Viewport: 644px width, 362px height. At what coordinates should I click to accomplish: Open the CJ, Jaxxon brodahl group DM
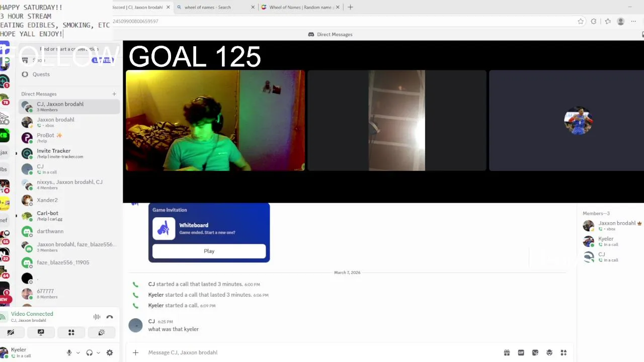point(69,107)
